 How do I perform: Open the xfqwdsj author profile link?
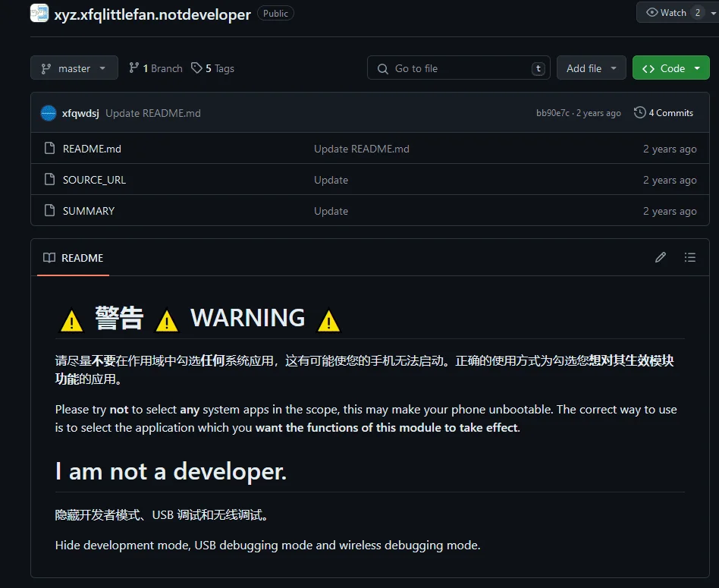point(80,113)
